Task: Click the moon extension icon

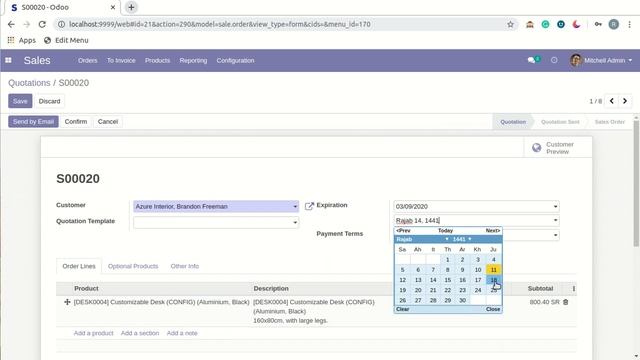Action: (x=576, y=24)
